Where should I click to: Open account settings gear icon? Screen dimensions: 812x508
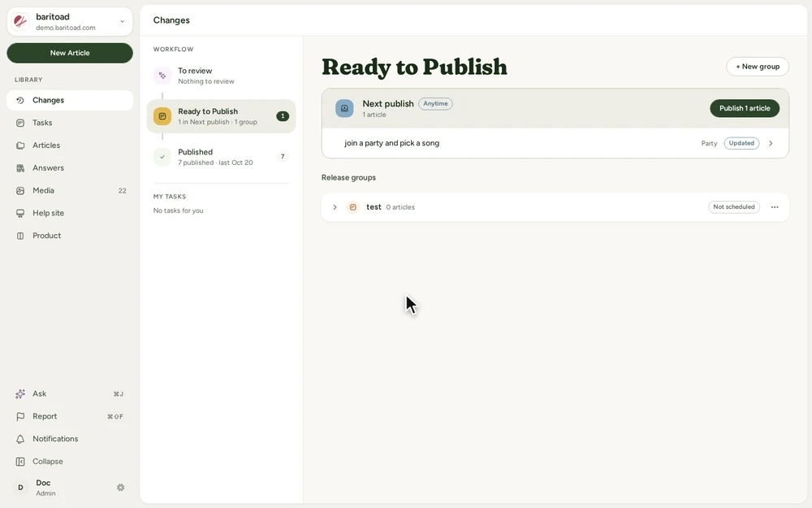[121, 487]
